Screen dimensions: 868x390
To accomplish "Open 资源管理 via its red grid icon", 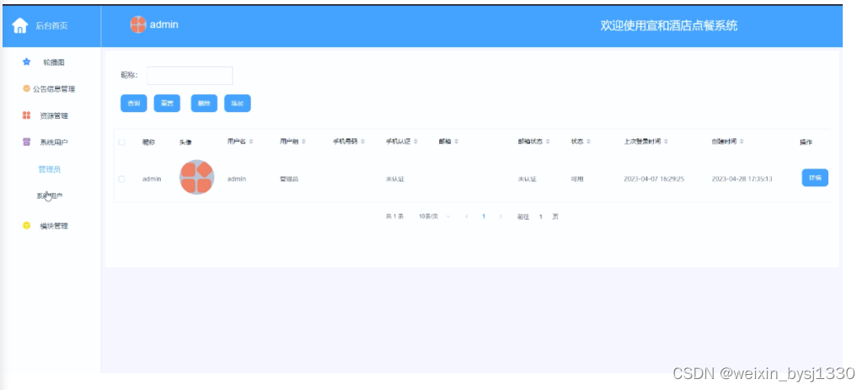I will click(26, 115).
